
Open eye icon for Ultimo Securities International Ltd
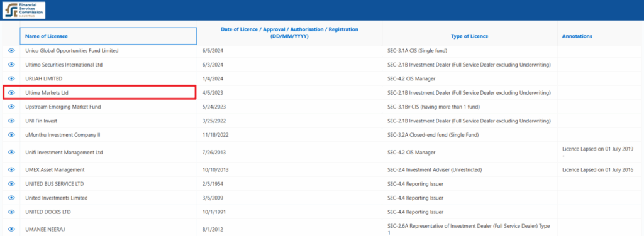[x=11, y=65]
